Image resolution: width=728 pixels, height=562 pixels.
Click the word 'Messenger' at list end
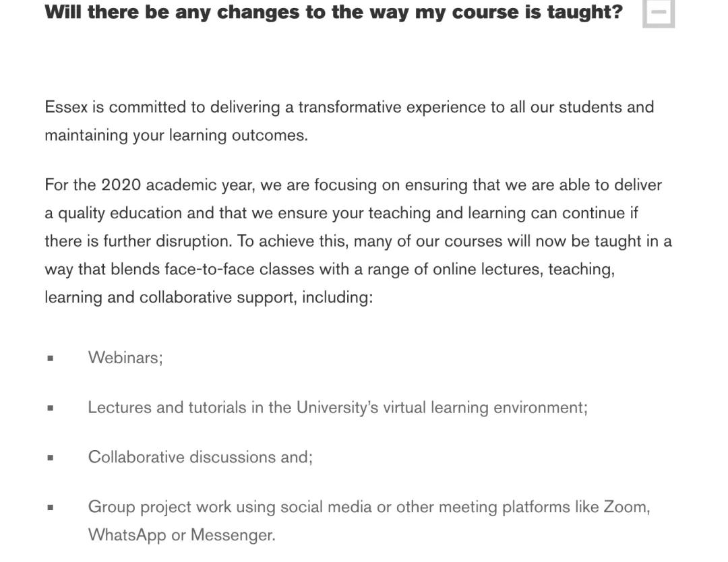click(x=231, y=535)
